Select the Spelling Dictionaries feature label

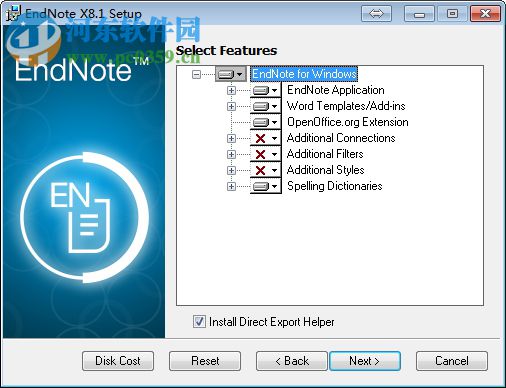tap(335, 186)
